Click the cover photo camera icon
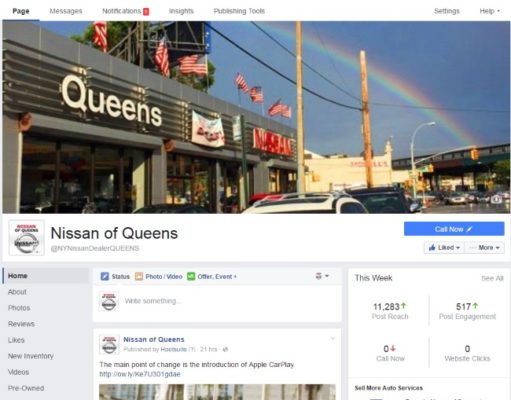Screen dimensions: 511x400 click(x=496, y=199)
